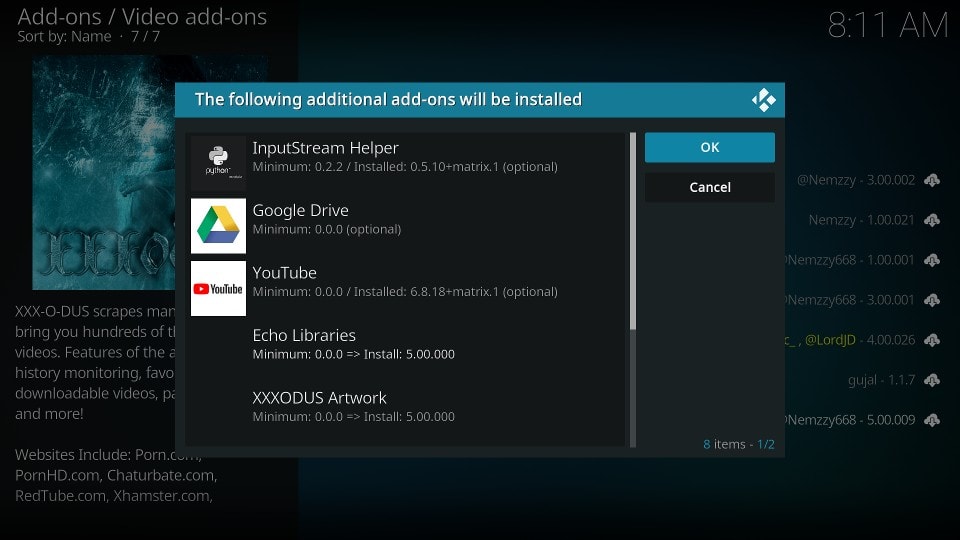The width and height of the screenshot is (960, 540).
Task: Select the Google Drive list entry
Action: coord(406,225)
